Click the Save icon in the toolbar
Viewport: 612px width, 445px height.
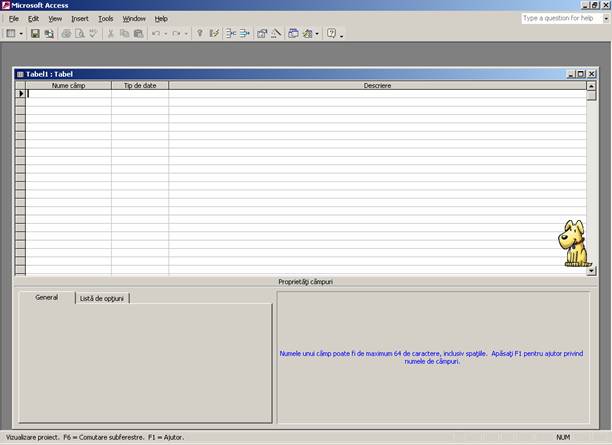pos(34,34)
